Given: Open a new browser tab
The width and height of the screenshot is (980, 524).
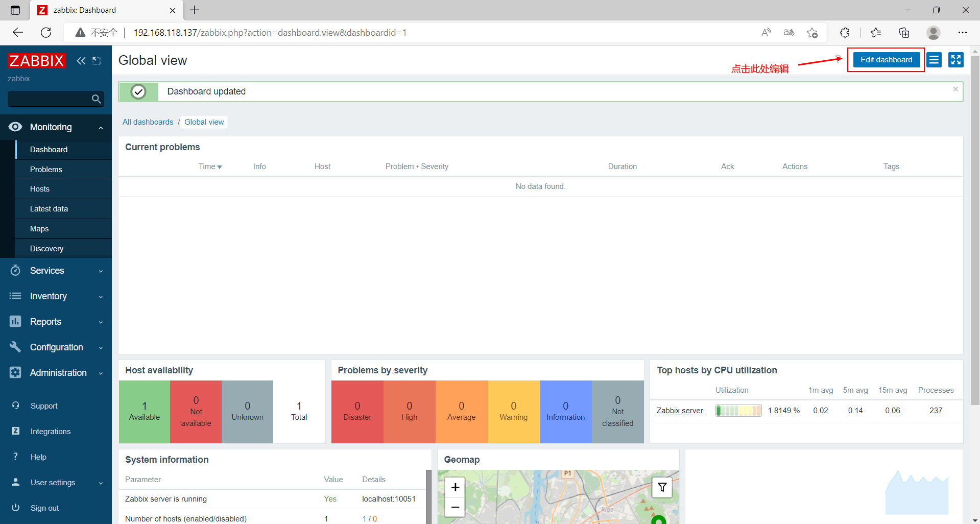Looking at the screenshot, I should pos(195,10).
